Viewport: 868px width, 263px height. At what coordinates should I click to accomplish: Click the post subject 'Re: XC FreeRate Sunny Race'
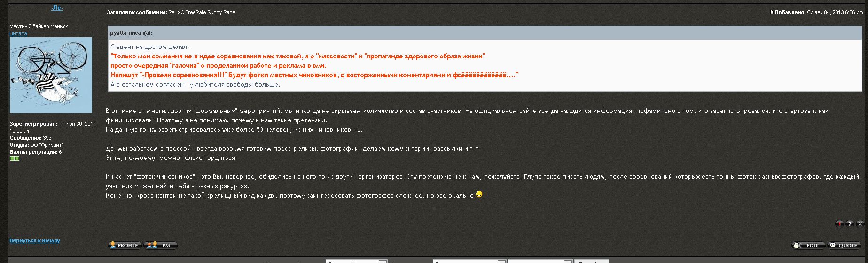click(202, 12)
